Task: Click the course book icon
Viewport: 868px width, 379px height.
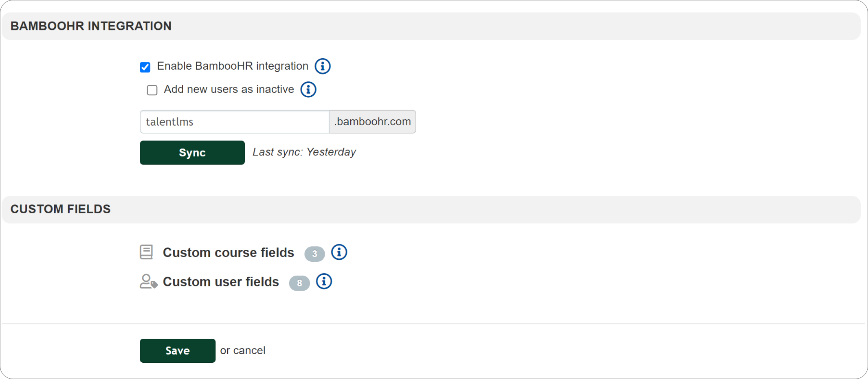Action: (146, 252)
